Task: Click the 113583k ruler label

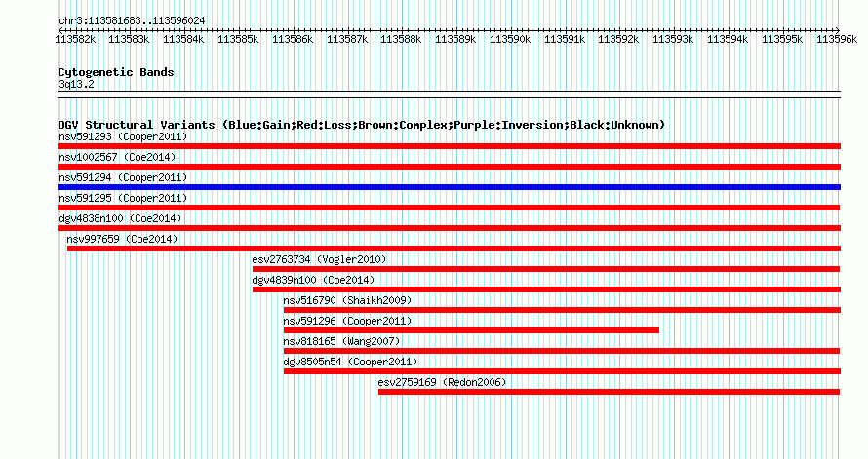Action: [x=129, y=39]
